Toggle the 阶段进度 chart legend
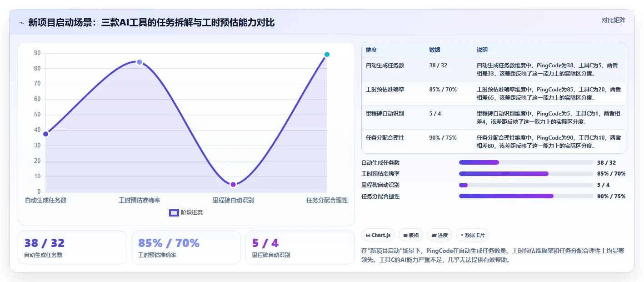This screenshot has height=282, width=644. [186, 212]
